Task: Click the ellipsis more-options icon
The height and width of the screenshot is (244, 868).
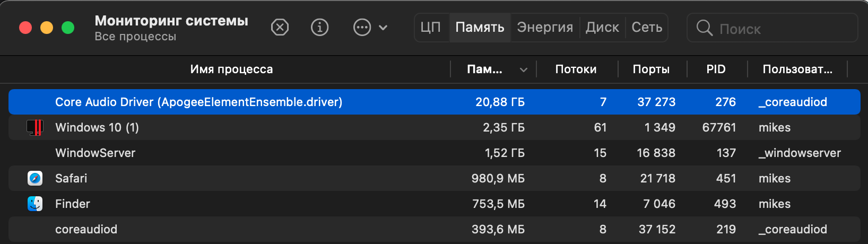Action: (x=362, y=27)
